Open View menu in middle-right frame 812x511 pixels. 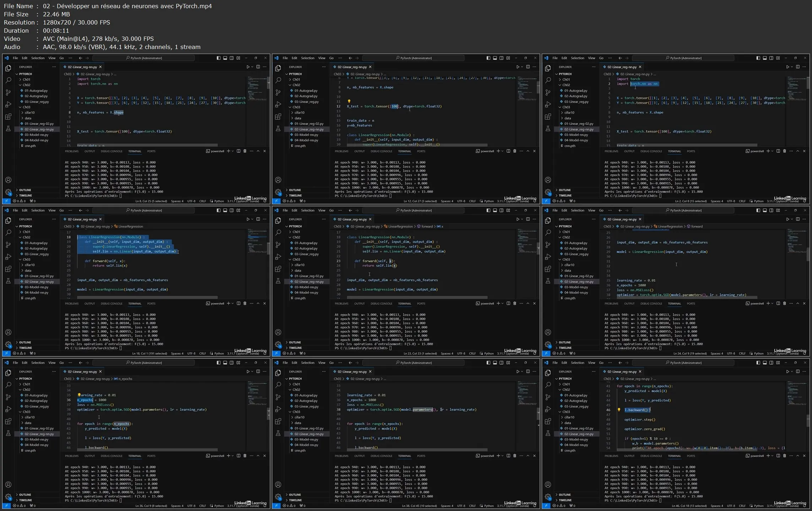click(592, 210)
